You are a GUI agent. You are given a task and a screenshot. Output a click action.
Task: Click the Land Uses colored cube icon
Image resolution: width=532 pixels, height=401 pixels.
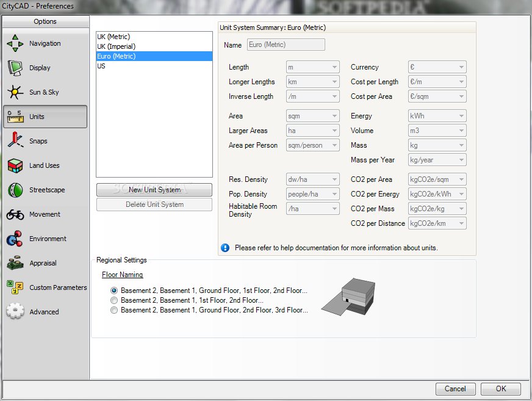[15, 165]
